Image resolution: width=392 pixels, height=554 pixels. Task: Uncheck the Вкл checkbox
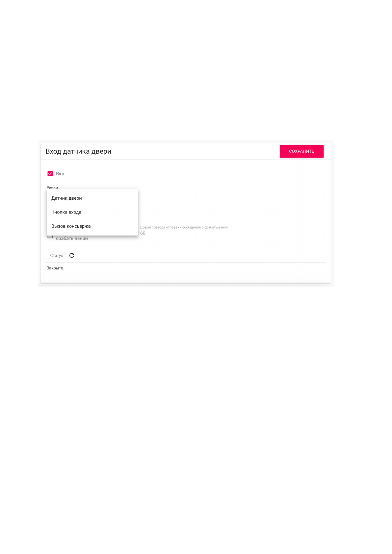coord(50,174)
